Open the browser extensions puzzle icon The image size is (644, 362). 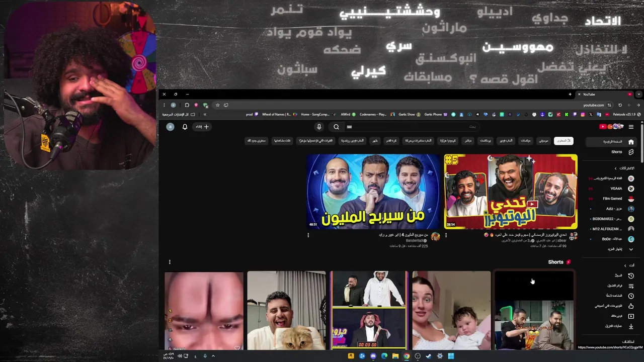pos(187,105)
